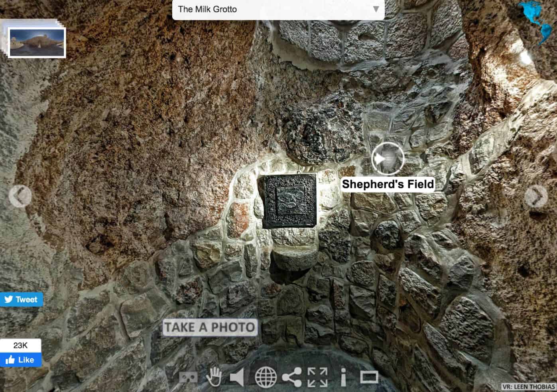The height and width of the screenshot is (392, 557).
Task: Enter VR headset viewing mode
Action: coord(188,377)
